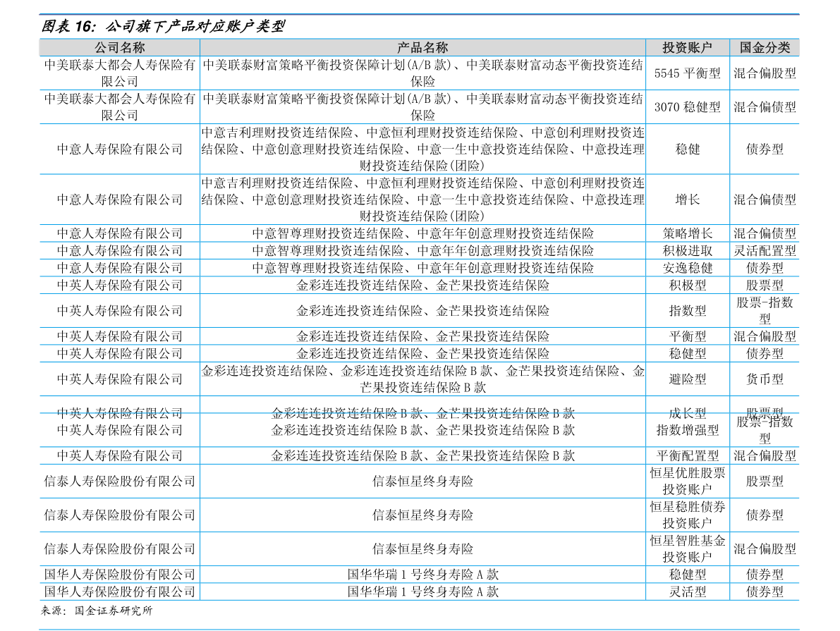Click the undivided footer row below the table
Viewport: 840px width, 631px height.
[419, 615]
